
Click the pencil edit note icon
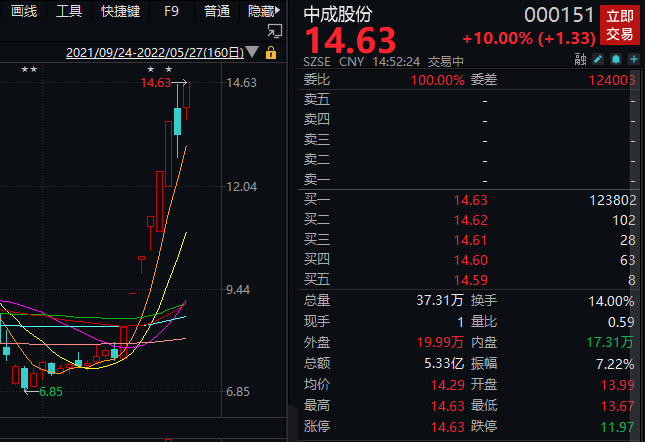(x=598, y=60)
